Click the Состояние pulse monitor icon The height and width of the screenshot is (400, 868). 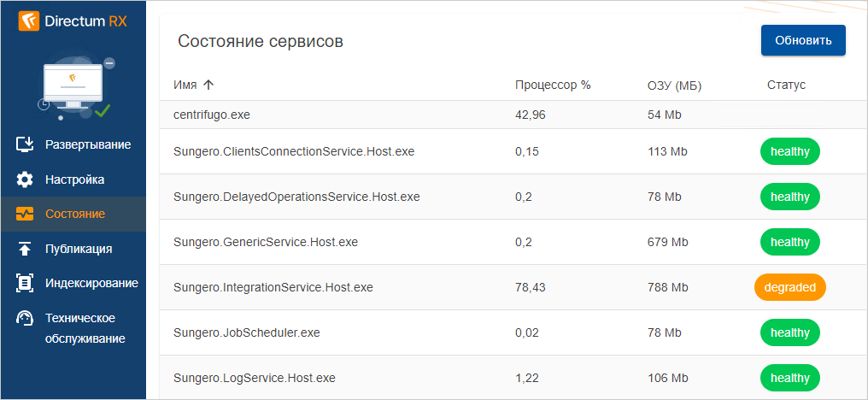click(x=25, y=214)
